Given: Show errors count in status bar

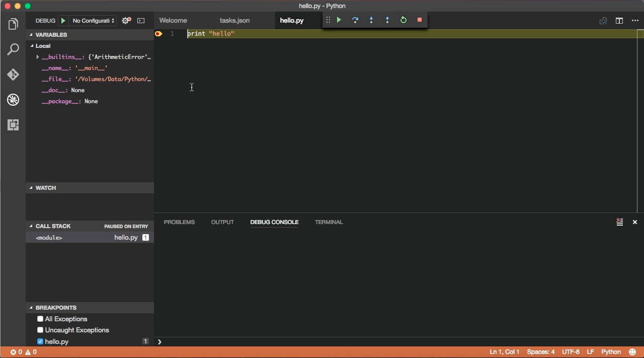Looking at the screenshot, I should pyautogui.click(x=17, y=352).
